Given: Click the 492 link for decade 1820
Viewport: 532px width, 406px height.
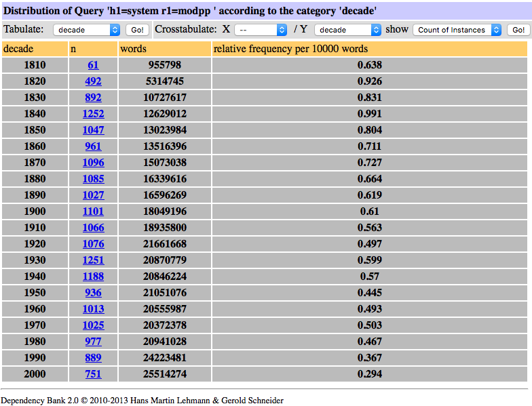Looking at the screenshot, I should [x=93, y=81].
